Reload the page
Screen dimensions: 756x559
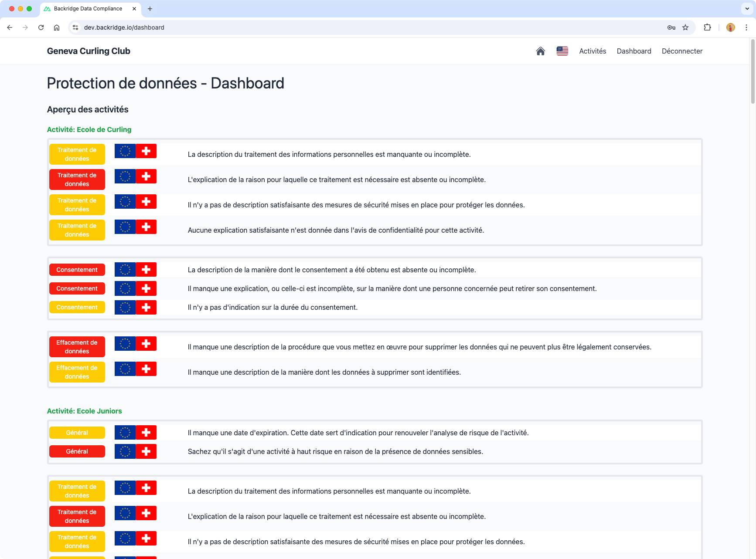pos(41,27)
